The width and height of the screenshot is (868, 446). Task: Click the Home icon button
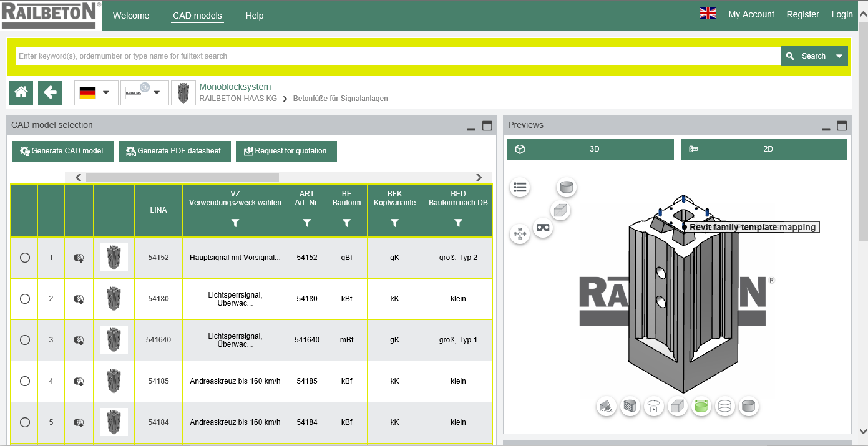(x=21, y=93)
